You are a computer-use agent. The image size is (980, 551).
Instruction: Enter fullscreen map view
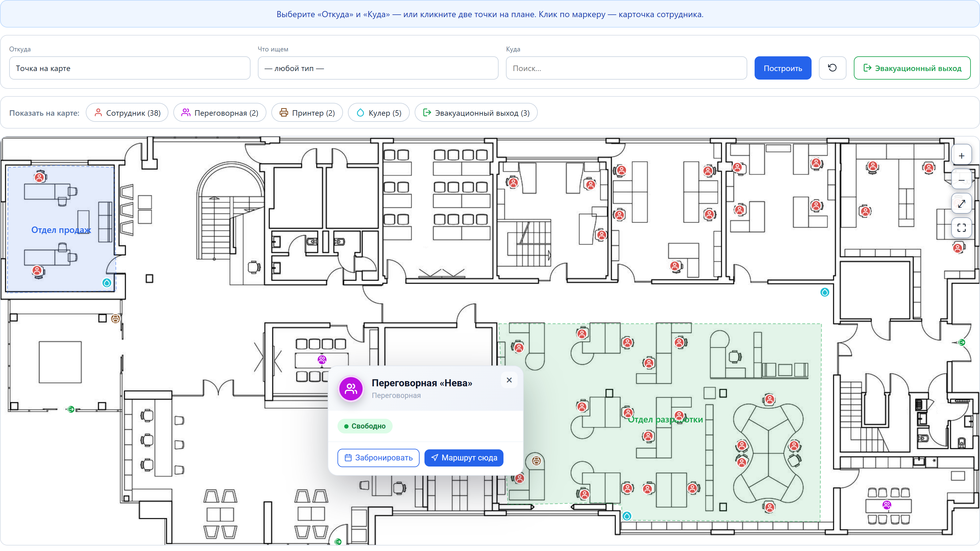(x=961, y=228)
